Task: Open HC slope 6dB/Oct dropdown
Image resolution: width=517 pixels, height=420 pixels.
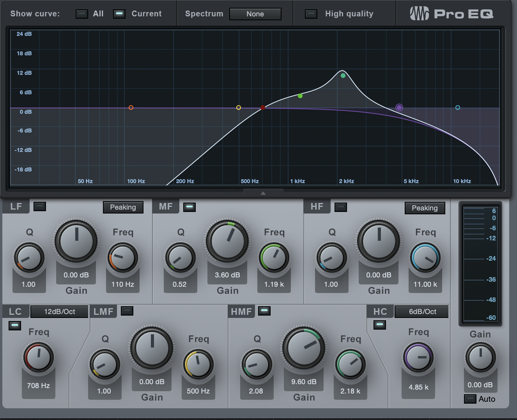Action: (x=422, y=312)
